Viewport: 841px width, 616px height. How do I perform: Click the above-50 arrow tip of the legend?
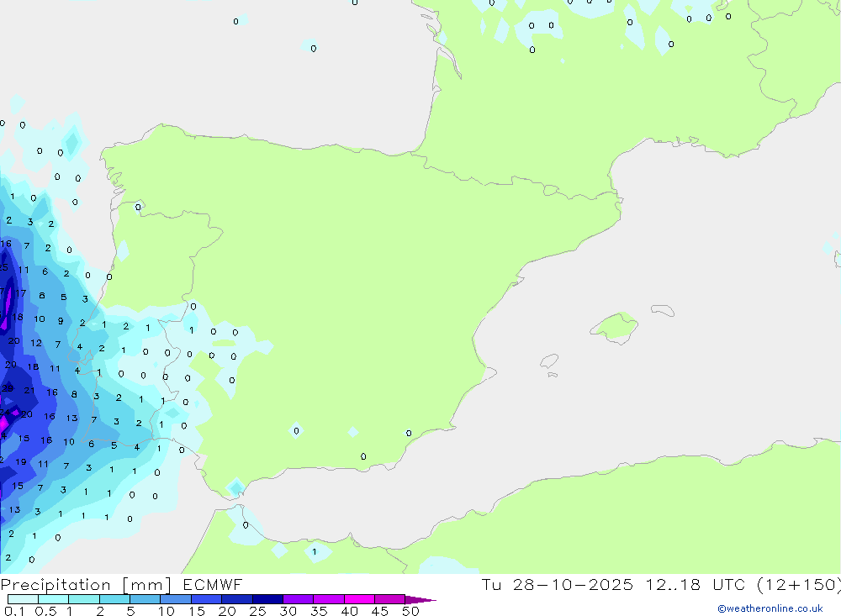tap(420, 600)
